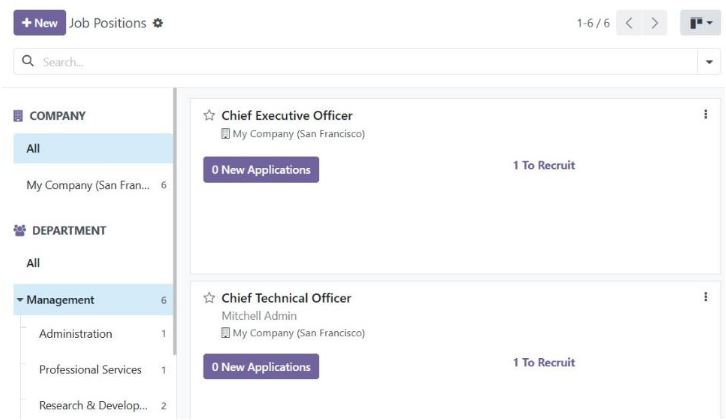
Task: Open new applications for Chief Technical Officer
Action: (x=260, y=367)
